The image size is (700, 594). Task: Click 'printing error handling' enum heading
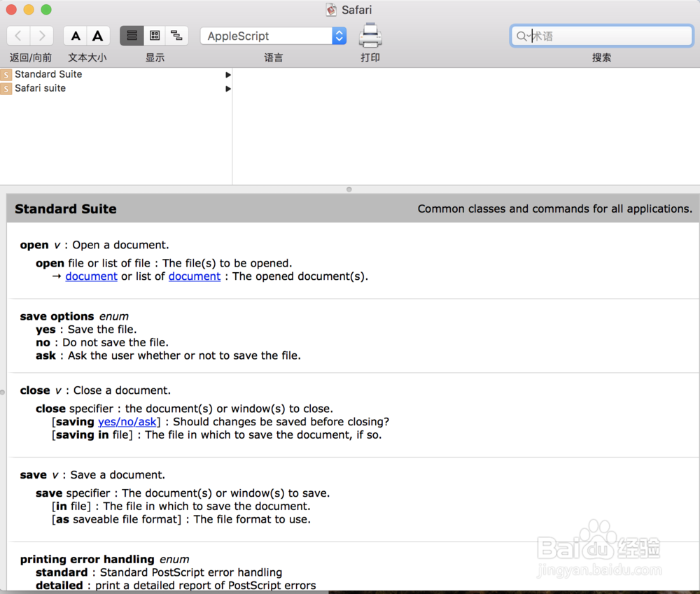(x=104, y=559)
